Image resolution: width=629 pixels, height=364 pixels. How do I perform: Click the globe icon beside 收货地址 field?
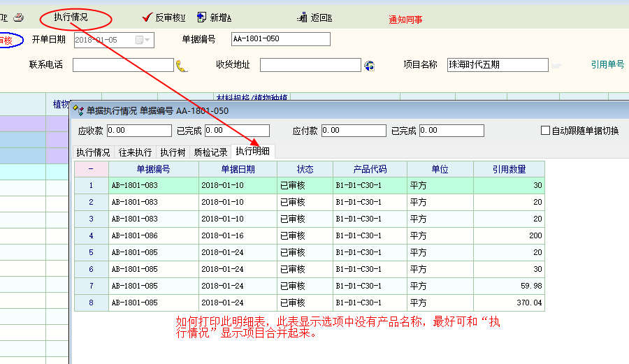(x=369, y=66)
